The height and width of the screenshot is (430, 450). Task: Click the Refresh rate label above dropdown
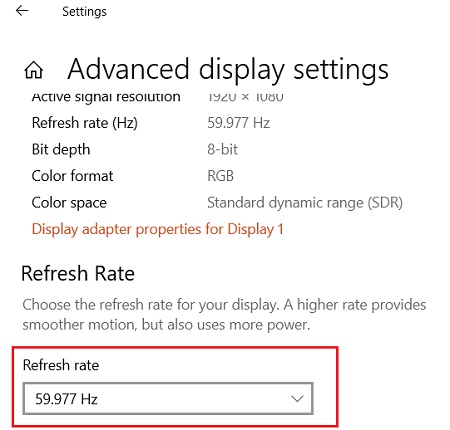61,365
